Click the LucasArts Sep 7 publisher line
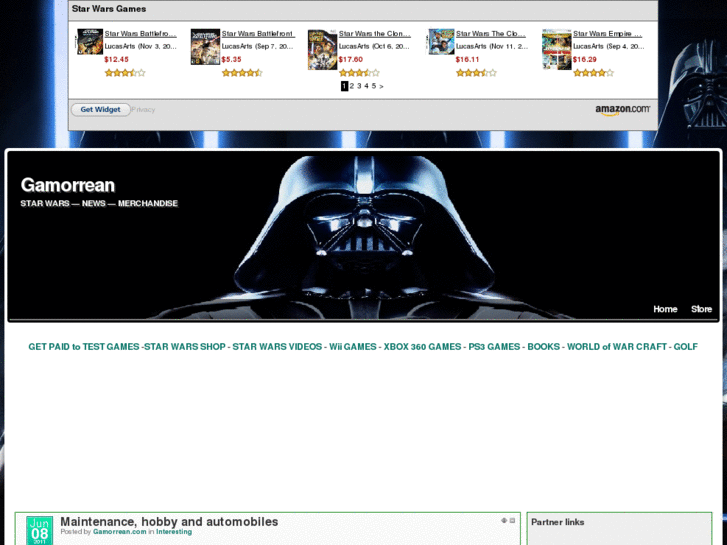 point(257,46)
